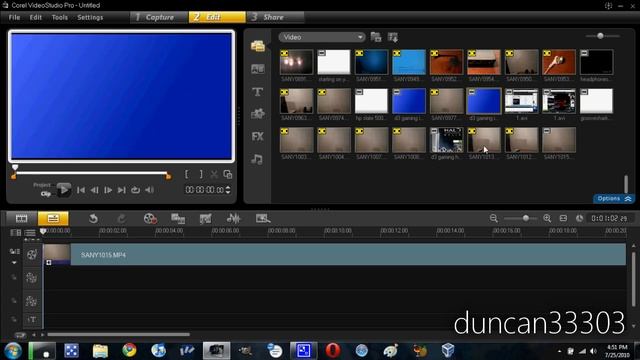Viewport: 640px width, 360px height.
Task: Toggle Repeat playback
Action: pos(135,190)
